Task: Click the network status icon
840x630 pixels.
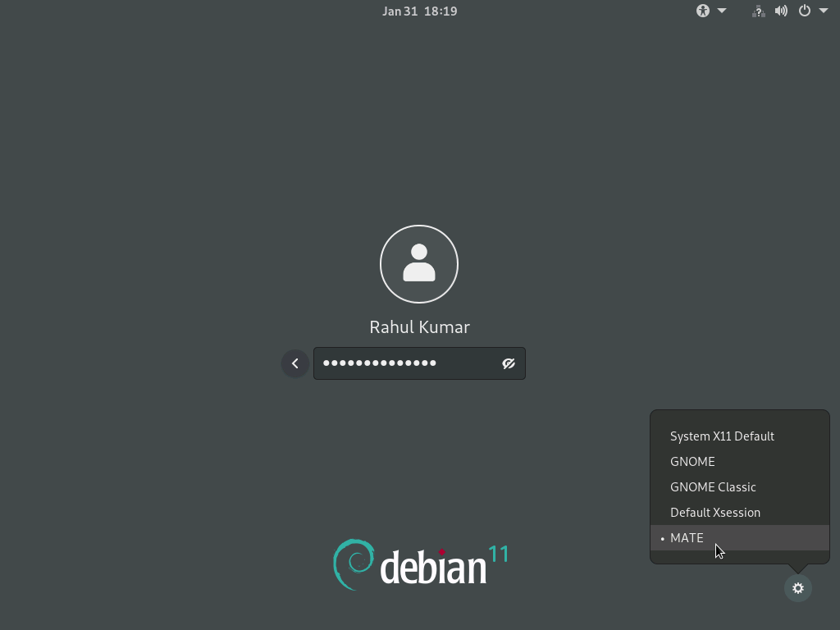Action: click(x=756, y=11)
